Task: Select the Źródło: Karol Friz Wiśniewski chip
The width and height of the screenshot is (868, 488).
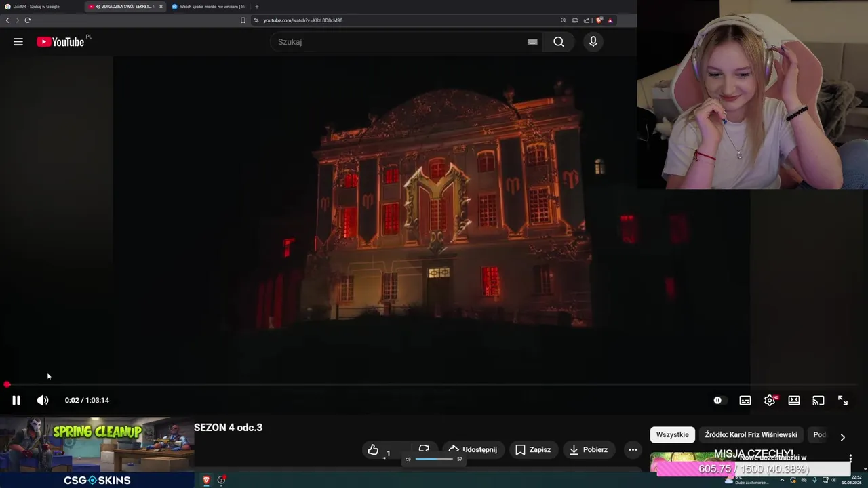Action: tap(751, 434)
